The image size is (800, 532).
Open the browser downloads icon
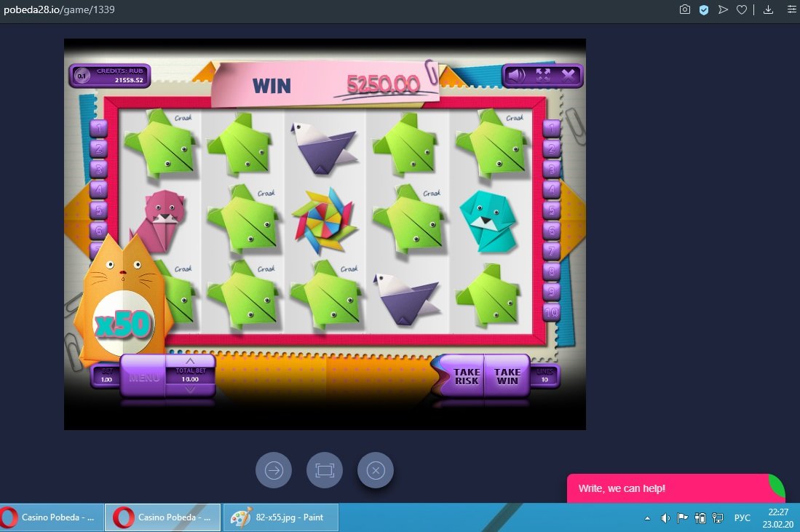(x=768, y=9)
